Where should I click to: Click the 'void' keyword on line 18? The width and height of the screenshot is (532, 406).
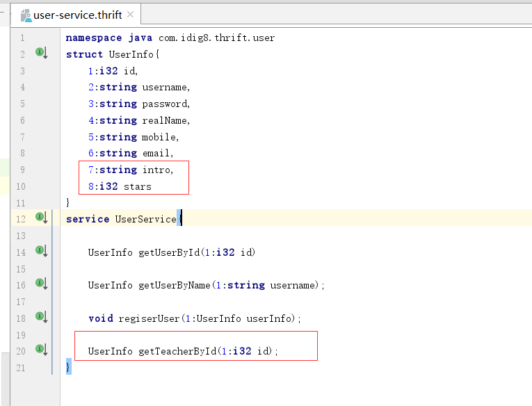tap(101, 318)
